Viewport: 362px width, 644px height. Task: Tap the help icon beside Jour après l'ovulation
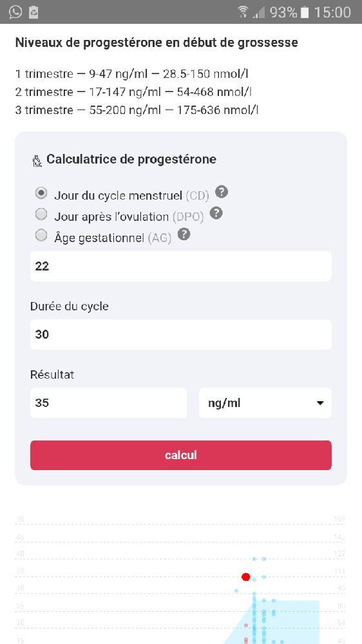click(x=216, y=213)
